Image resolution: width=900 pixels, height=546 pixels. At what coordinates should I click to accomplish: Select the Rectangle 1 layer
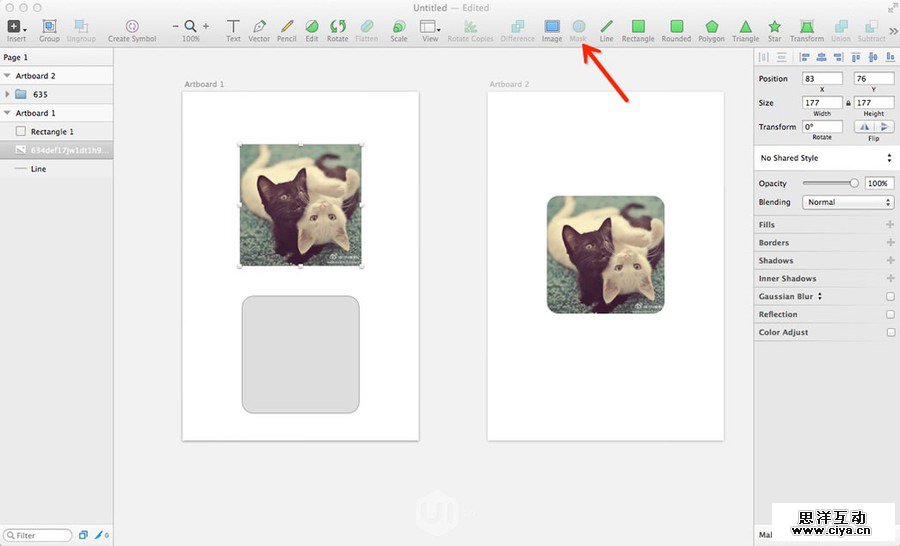52,132
